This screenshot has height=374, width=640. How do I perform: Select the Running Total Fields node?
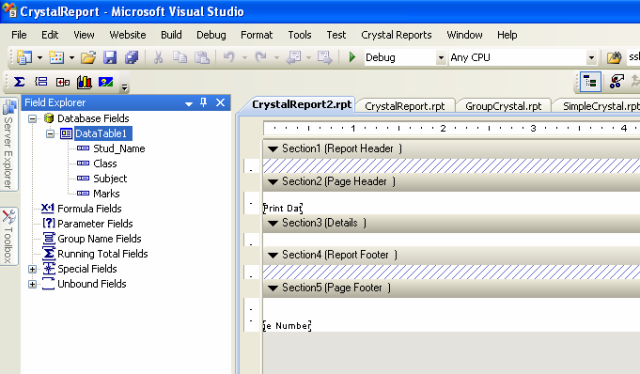pyautogui.click(x=102, y=254)
